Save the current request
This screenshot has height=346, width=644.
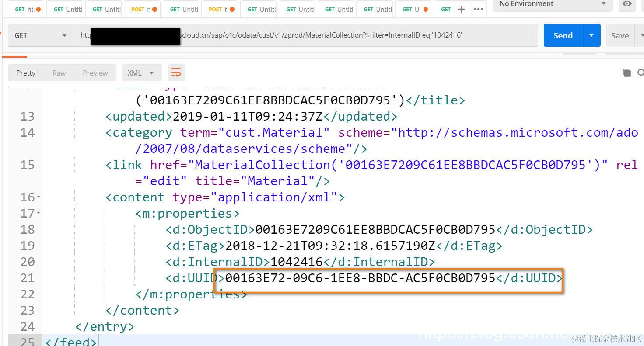(x=620, y=35)
